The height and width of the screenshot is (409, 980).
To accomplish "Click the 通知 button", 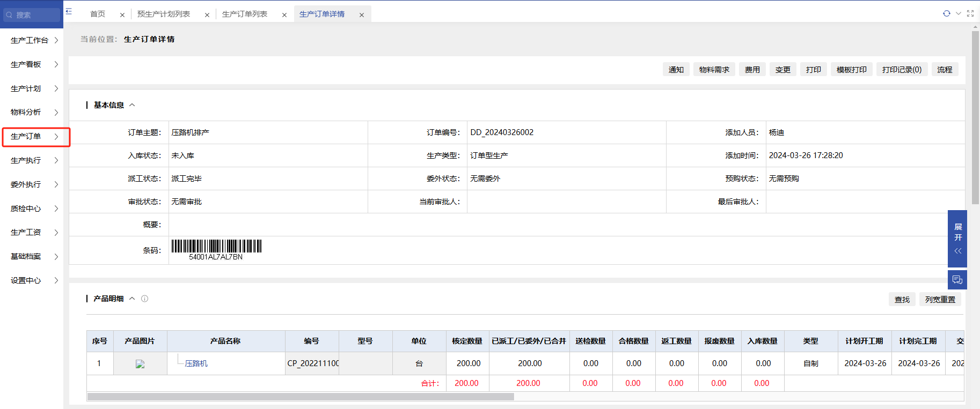I will point(676,70).
